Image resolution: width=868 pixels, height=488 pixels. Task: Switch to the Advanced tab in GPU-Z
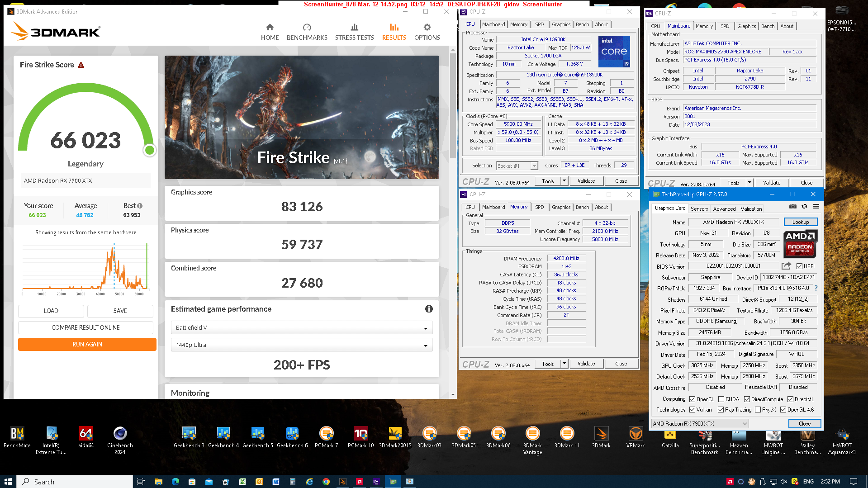tap(724, 209)
